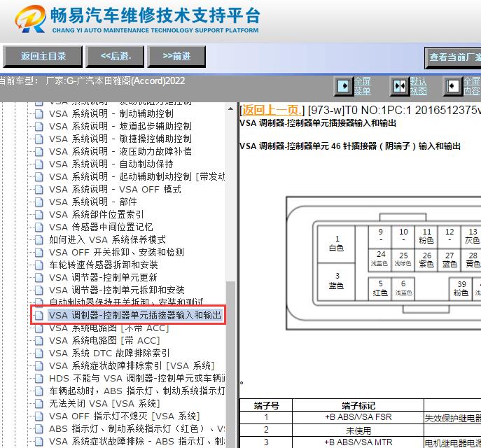Click page icon beside VSA 传感器中间位置记忆

39,227
